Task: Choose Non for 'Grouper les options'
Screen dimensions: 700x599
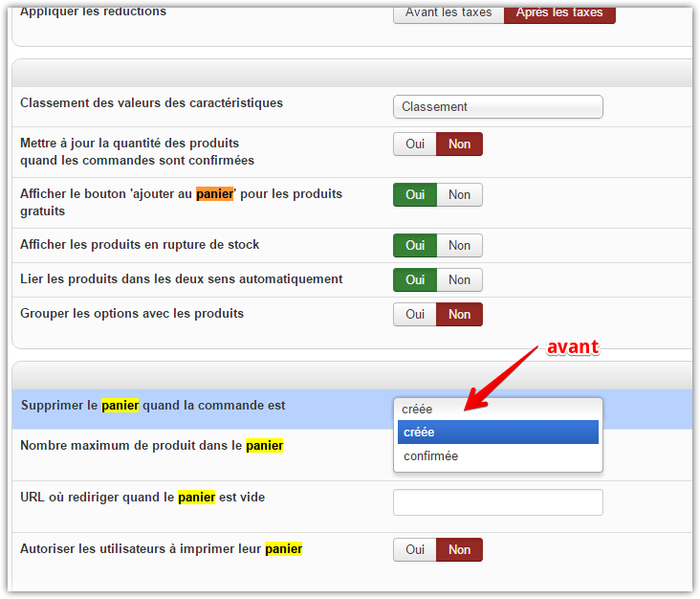Action: tap(459, 315)
